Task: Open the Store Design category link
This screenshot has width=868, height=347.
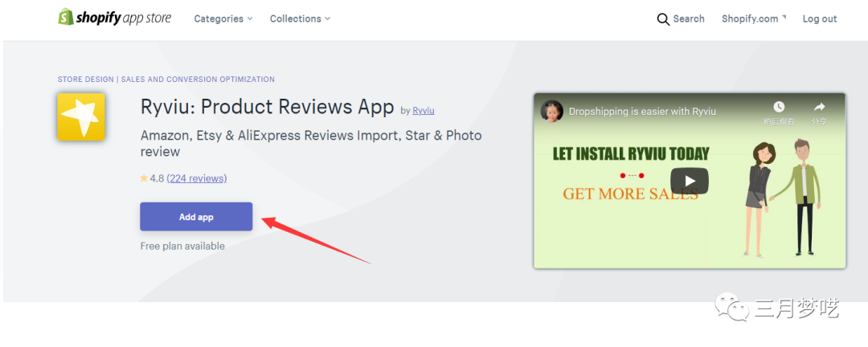Action: click(86, 80)
